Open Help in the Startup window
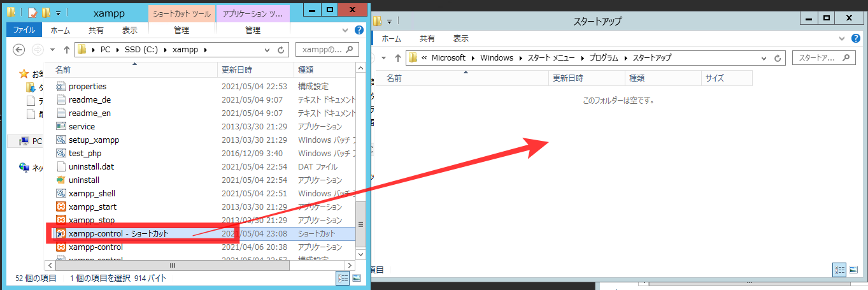 858,39
